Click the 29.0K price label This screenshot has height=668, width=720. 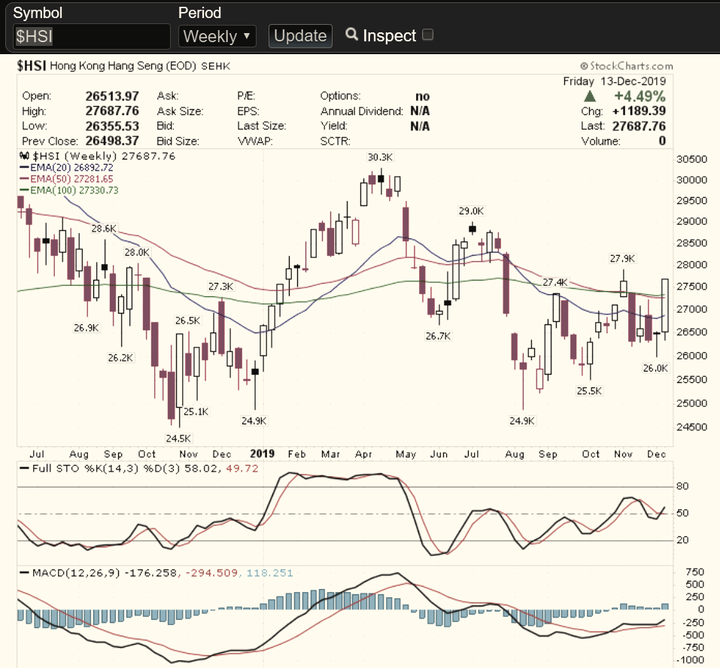(471, 211)
